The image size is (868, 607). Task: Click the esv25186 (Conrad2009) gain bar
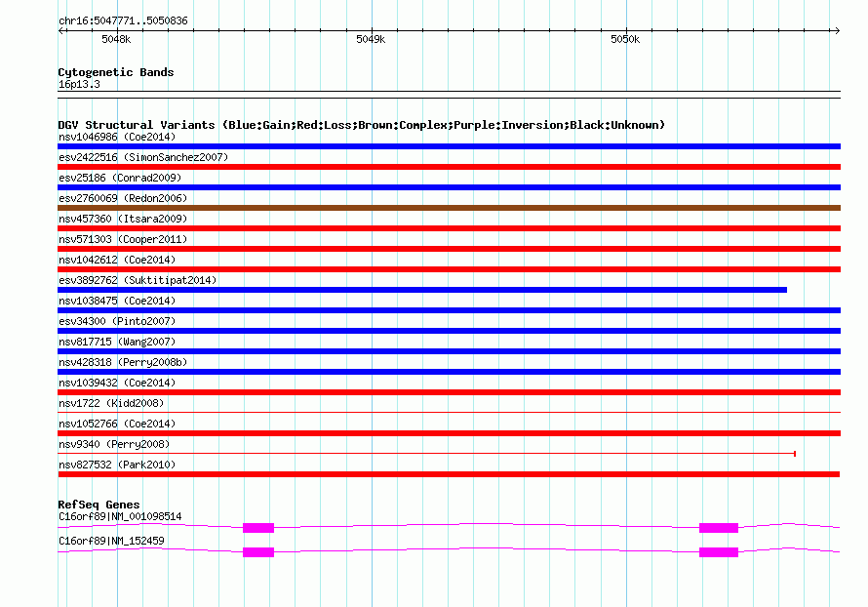[x=449, y=187]
